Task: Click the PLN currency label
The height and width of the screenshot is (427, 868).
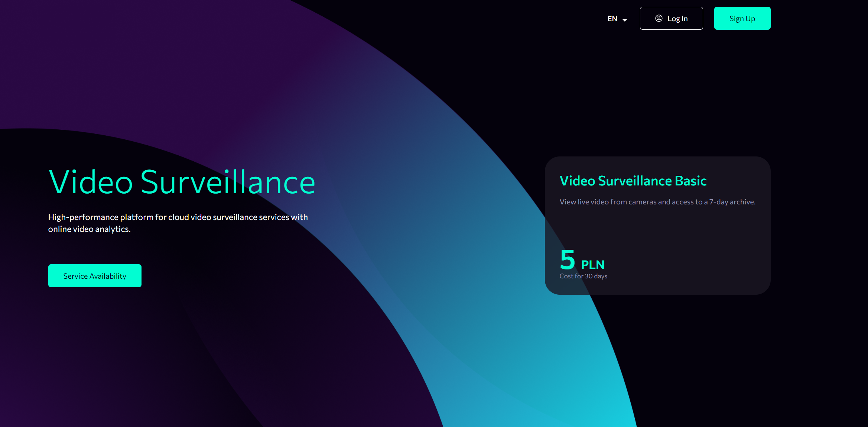Action: click(593, 265)
